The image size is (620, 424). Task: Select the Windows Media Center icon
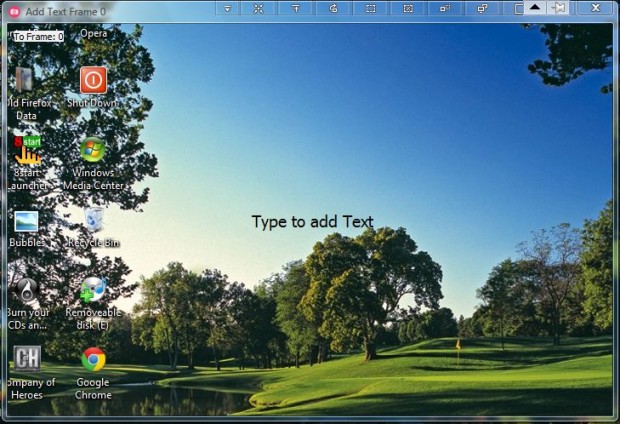pos(93,150)
